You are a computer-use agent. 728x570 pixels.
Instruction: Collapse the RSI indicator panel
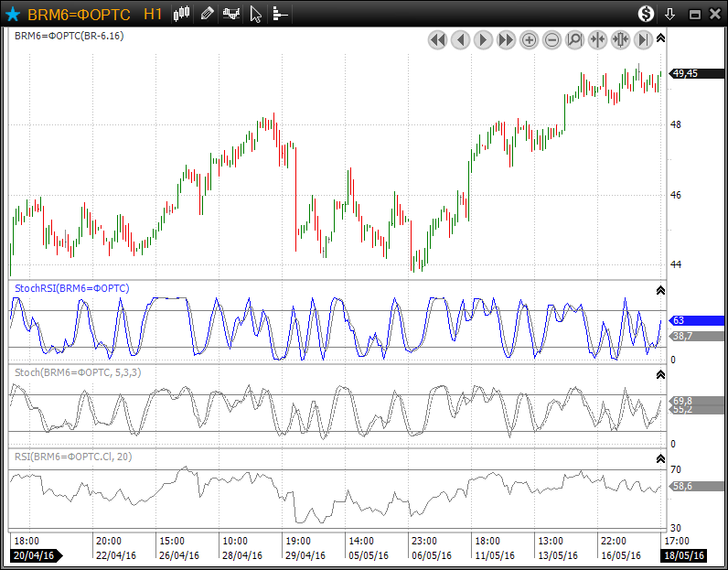(x=660, y=459)
